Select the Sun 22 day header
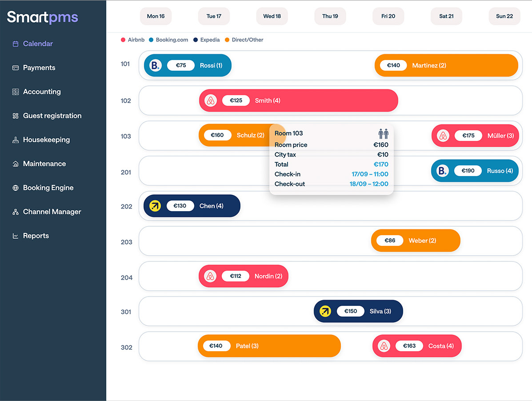 click(504, 16)
